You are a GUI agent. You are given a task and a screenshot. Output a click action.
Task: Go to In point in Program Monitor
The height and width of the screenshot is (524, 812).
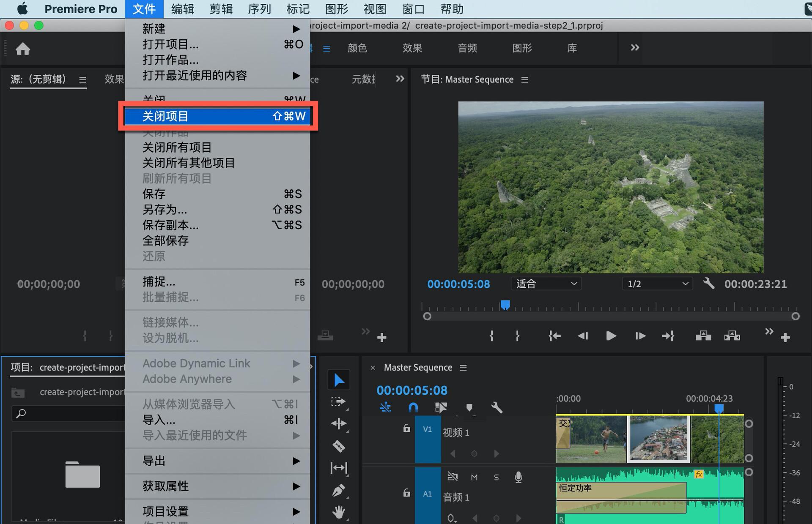(x=554, y=336)
